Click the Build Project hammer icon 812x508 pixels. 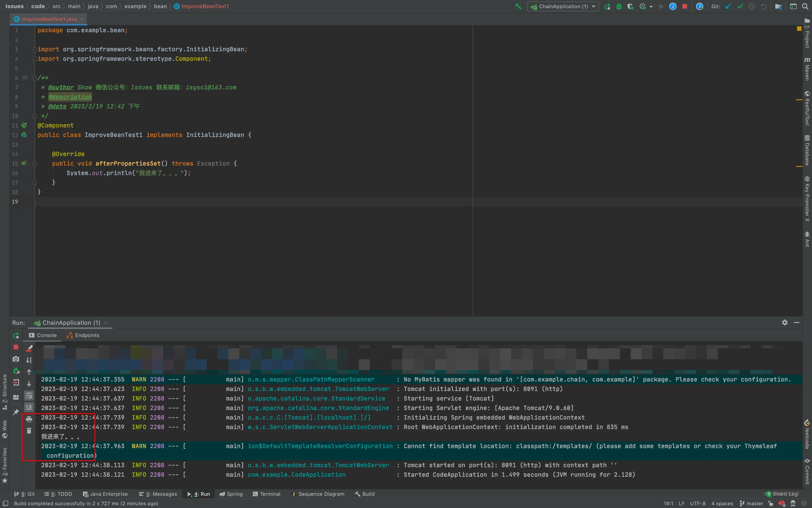tap(518, 6)
